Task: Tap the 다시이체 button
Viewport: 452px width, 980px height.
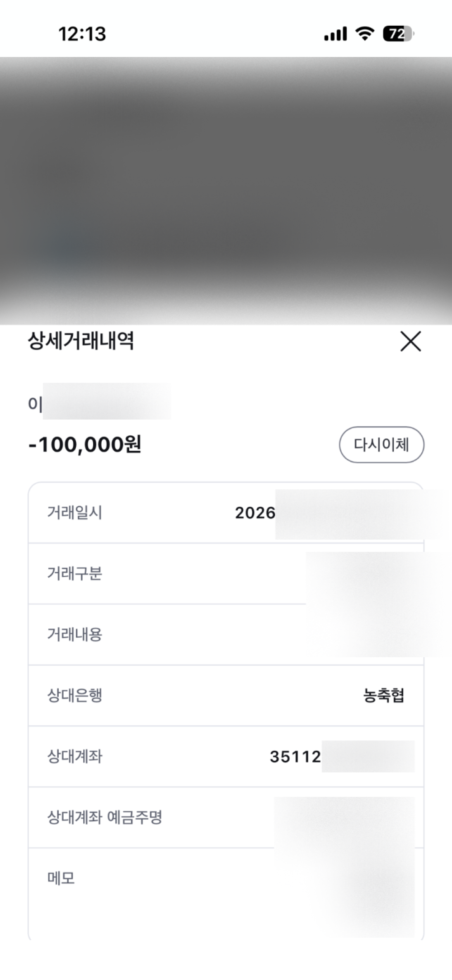Action: pyautogui.click(x=381, y=445)
